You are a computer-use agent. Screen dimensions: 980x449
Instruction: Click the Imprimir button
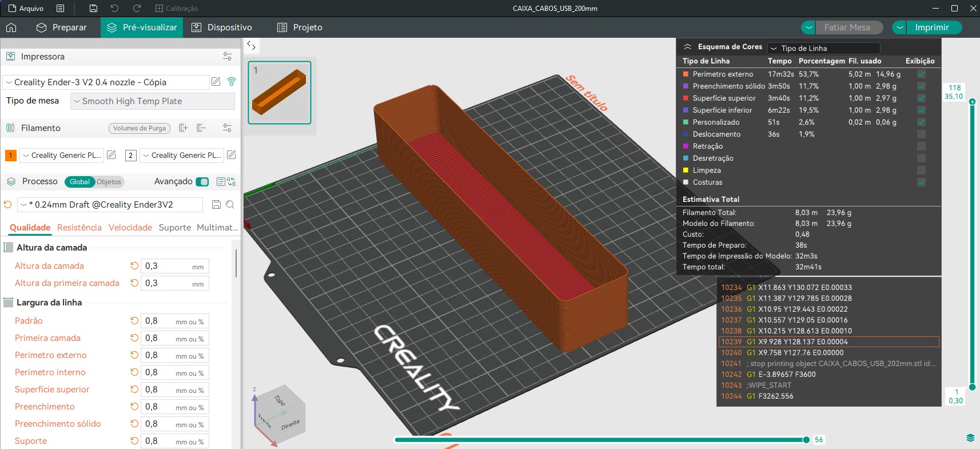point(931,27)
